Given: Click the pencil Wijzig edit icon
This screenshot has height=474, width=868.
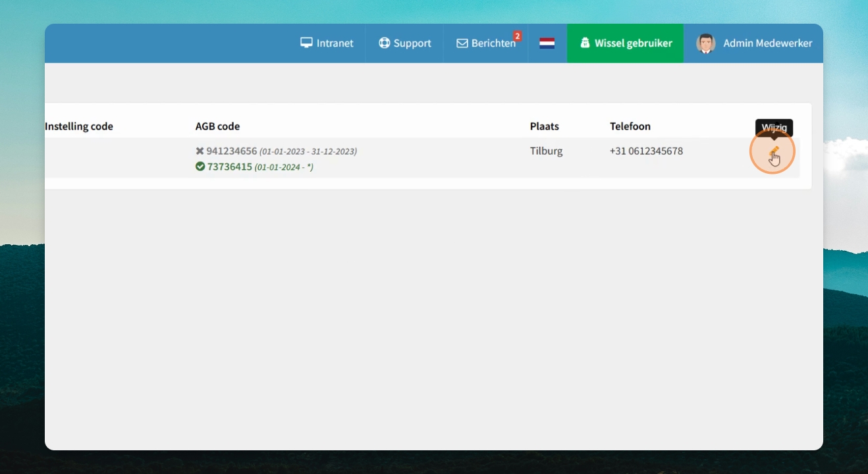Looking at the screenshot, I should pyautogui.click(x=774, y=151).
